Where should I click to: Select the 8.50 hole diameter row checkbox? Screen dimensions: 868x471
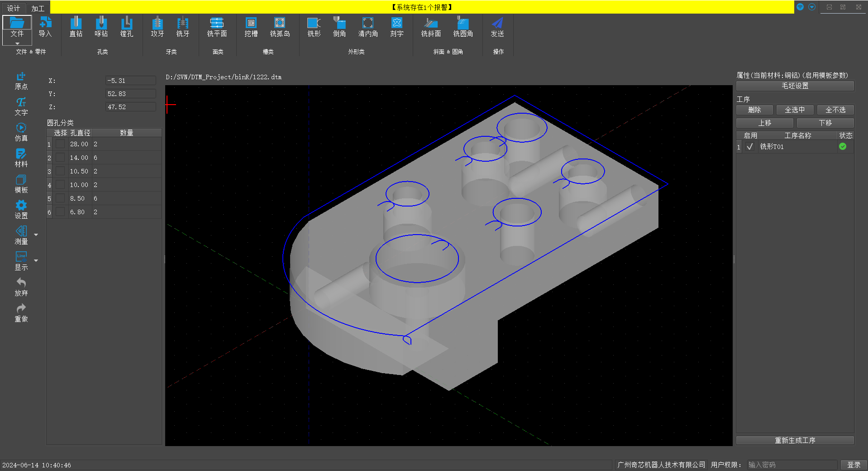click(x=60, y=198)
